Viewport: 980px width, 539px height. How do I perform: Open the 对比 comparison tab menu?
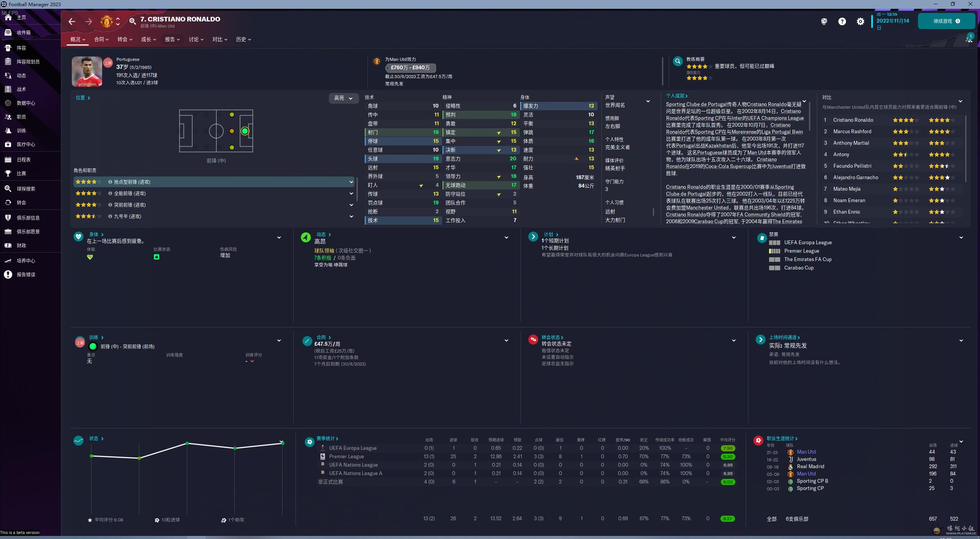220,39
